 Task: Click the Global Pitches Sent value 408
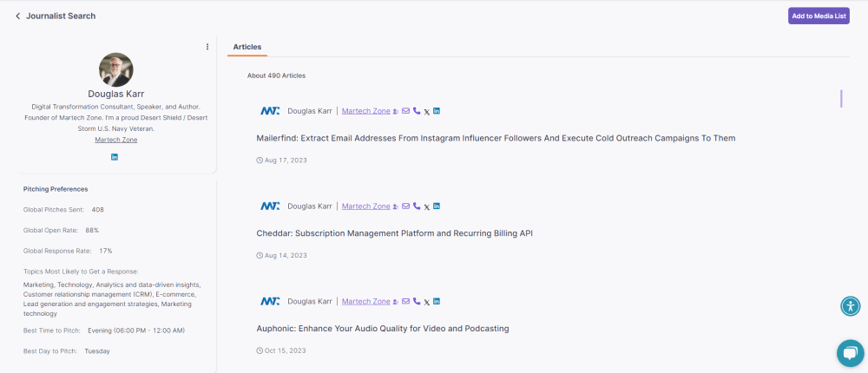pyautogui.click(x=98, y=210)
